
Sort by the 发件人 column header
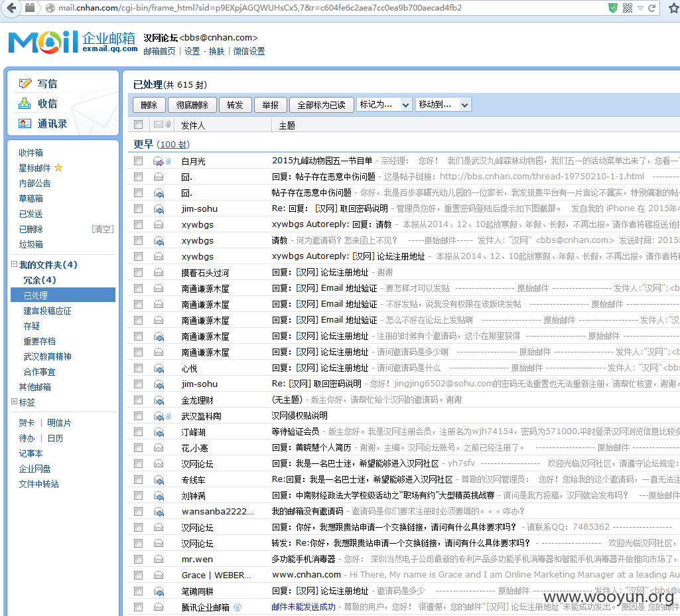pos(193,125)
